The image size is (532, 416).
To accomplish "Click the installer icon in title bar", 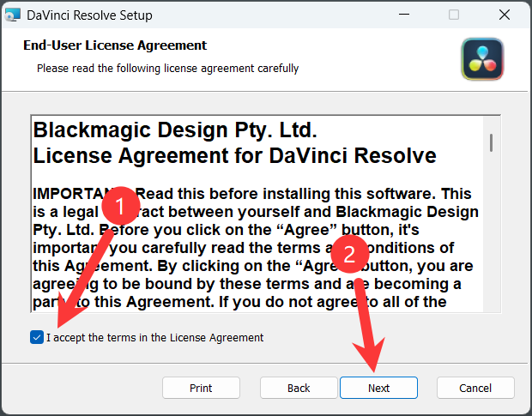I will tap(13, 15).
